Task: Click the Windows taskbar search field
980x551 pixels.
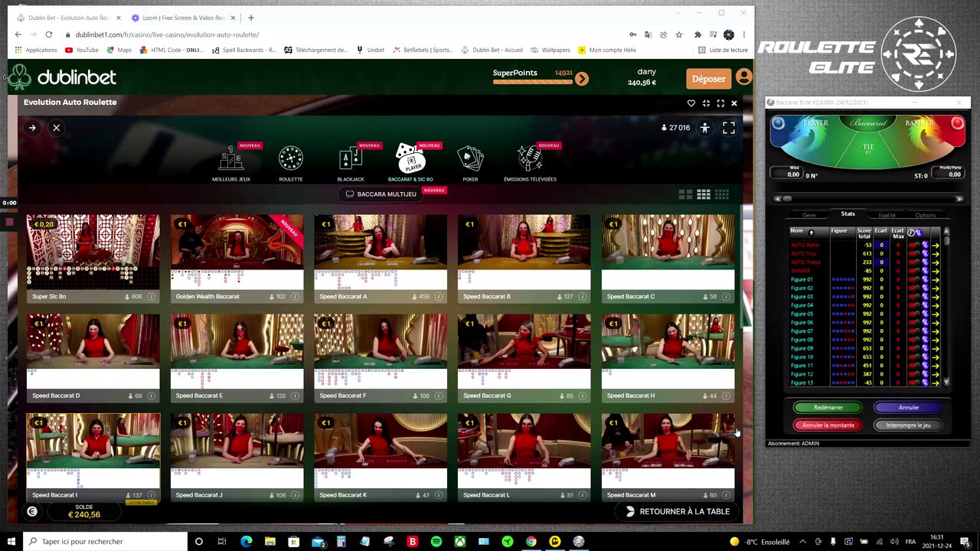Action: [x=106, y=542]
